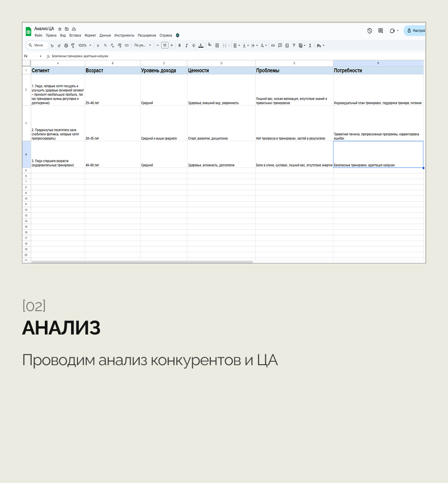Image resolution: width=448 pixels, height=483 pixels.
Task: Open the text wrapping dropdown
Action: [255, 46]
